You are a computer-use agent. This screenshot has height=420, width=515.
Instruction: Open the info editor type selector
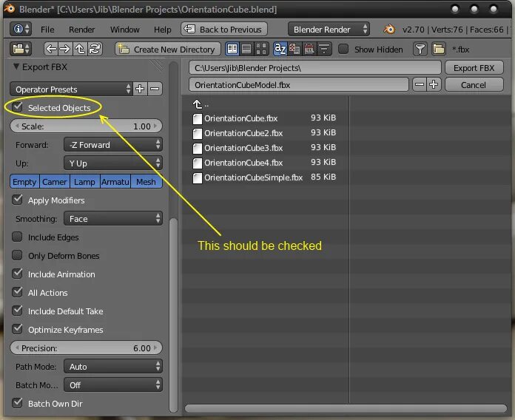click(21, 29)
